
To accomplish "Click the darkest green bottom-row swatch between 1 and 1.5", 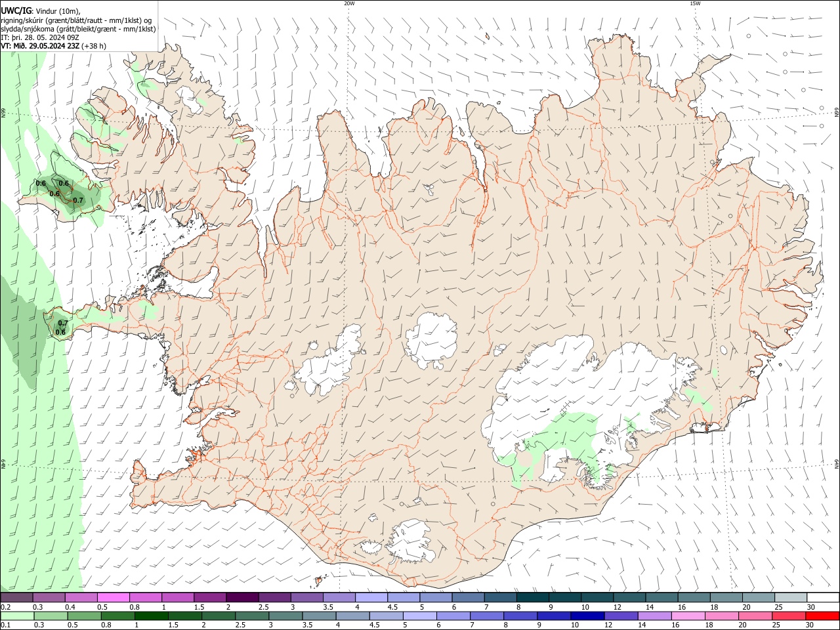I will pos(151,616).
